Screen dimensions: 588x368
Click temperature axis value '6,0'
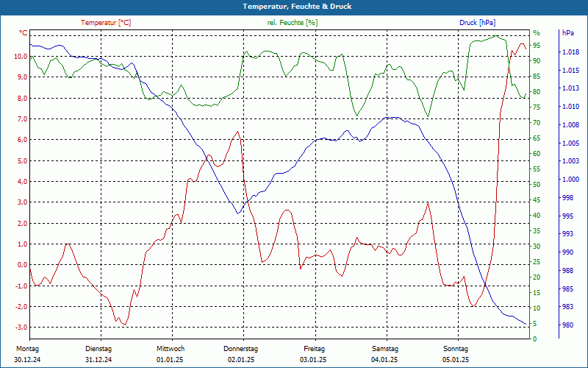(x=22, y=140)
